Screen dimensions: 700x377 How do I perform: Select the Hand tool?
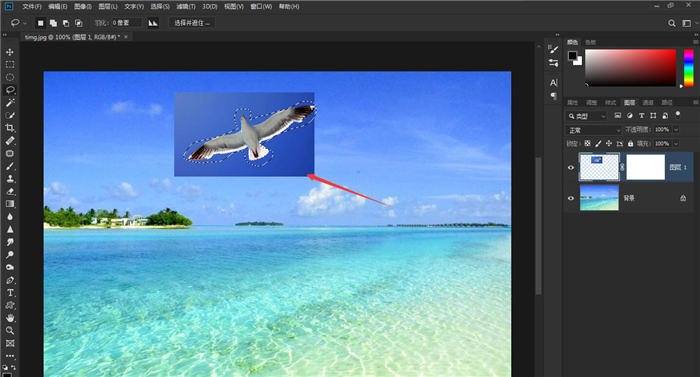10,318
